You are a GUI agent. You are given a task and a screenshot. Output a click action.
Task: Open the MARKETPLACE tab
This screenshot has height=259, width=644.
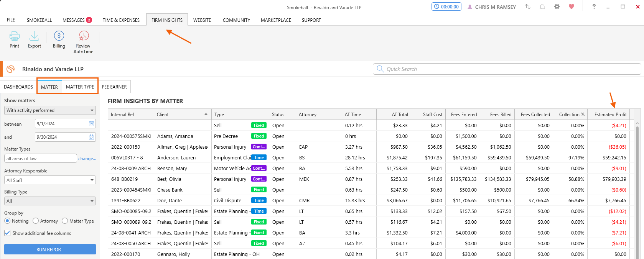click(x=276, y=20)
